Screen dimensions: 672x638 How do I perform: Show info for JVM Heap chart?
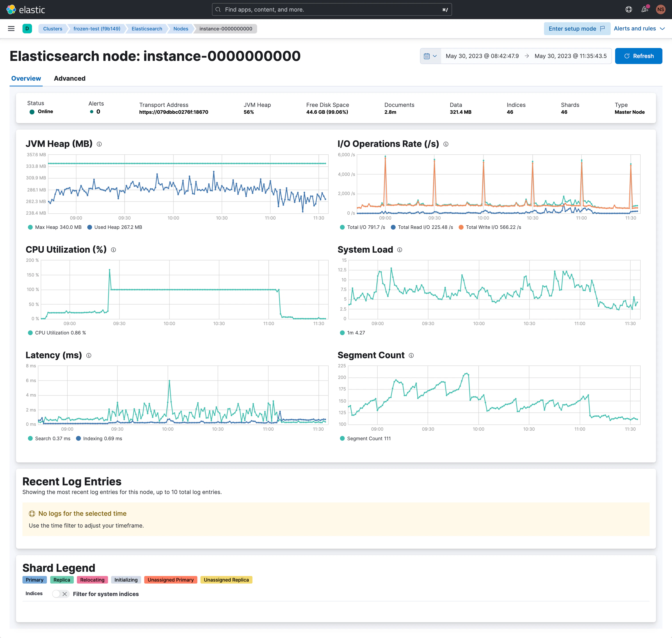pos(99,144)
